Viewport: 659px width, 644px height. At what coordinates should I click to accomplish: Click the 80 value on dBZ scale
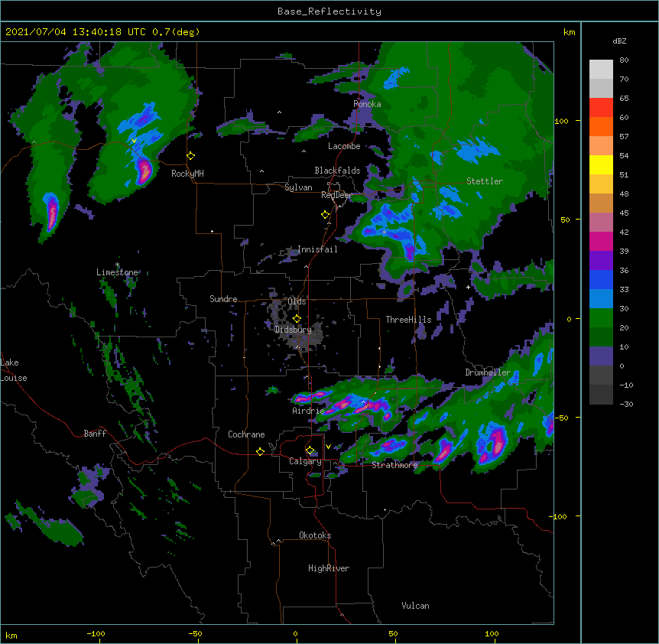pyautogui.click(x=624, y=60)
